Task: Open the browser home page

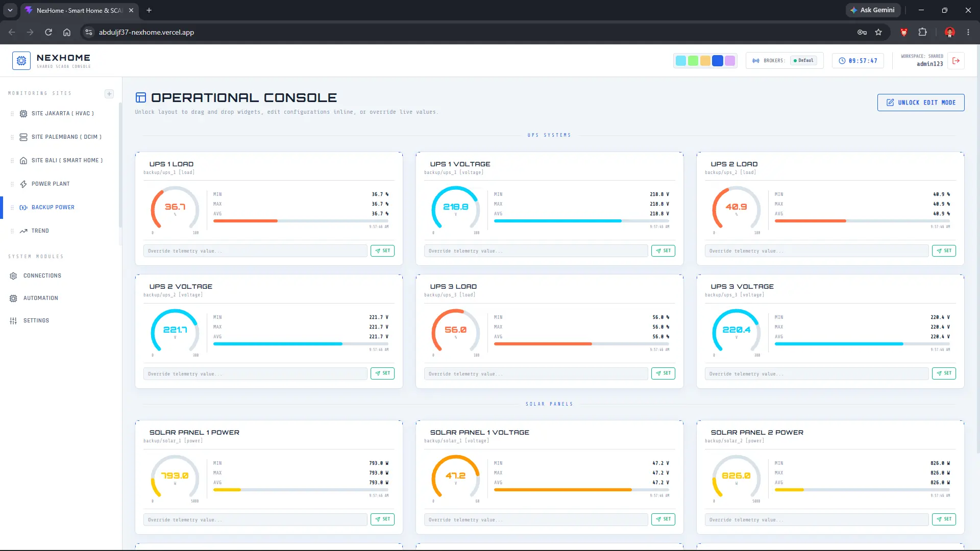Action: point(67,32)
